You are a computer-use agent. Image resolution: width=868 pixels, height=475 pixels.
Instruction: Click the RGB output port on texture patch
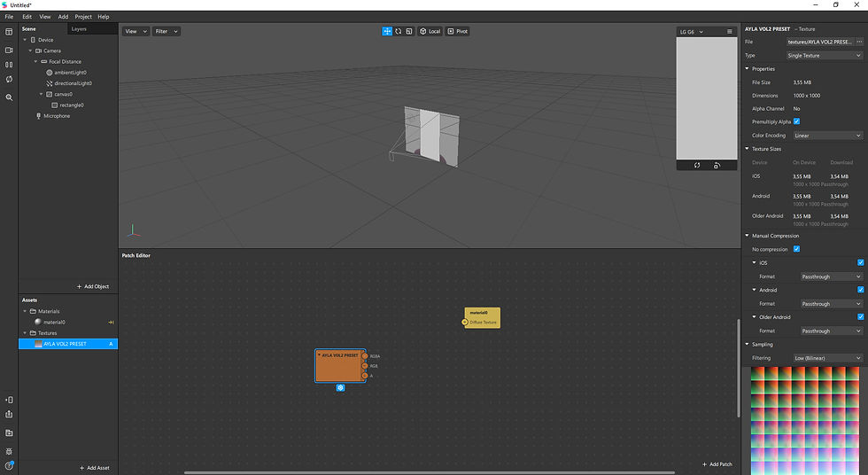coord(365,366)
